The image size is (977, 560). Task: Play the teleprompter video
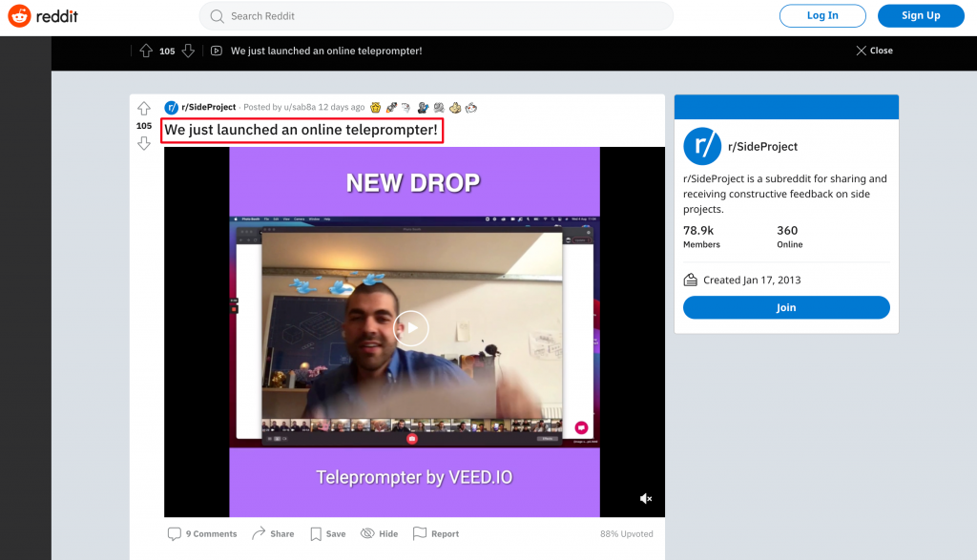point(411,327)
